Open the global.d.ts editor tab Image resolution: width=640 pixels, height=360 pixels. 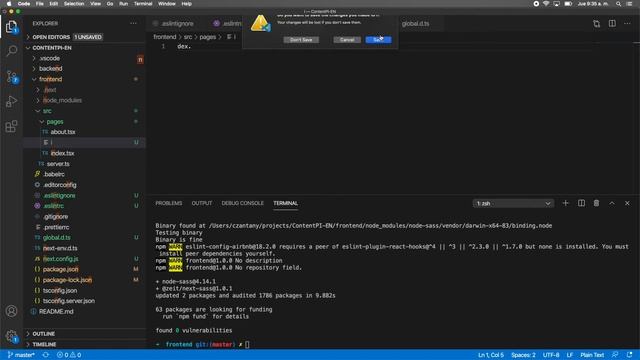tap(415, 24)
